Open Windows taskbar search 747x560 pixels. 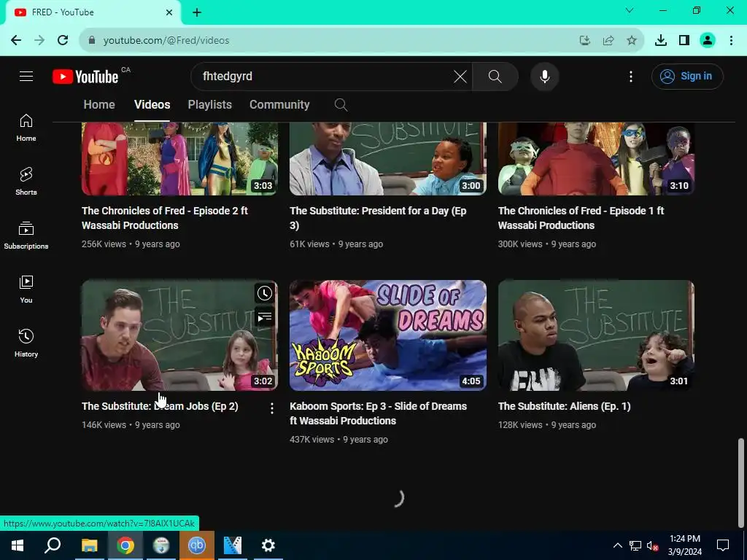tap(53, 545)
